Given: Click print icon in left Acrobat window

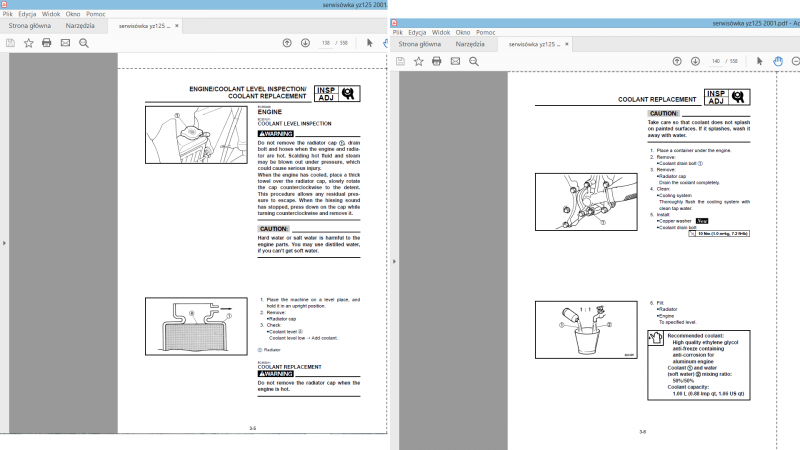Looking at the screenshot, I should click(46, 43).
